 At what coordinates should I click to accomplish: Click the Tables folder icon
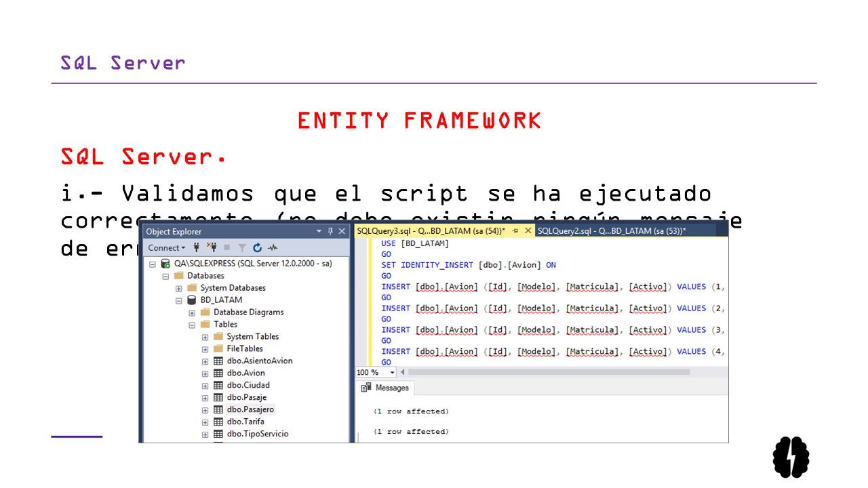(x=205, y=324)
